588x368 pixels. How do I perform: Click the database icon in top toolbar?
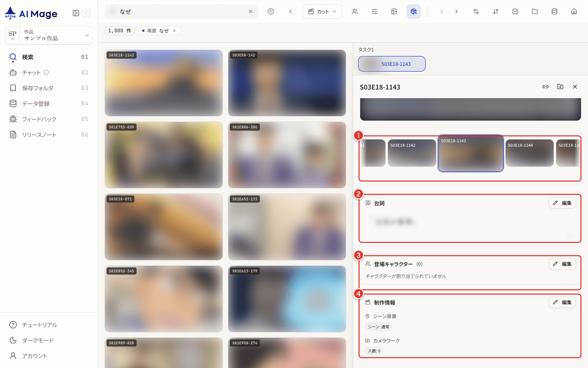click(x=555, y=11)
